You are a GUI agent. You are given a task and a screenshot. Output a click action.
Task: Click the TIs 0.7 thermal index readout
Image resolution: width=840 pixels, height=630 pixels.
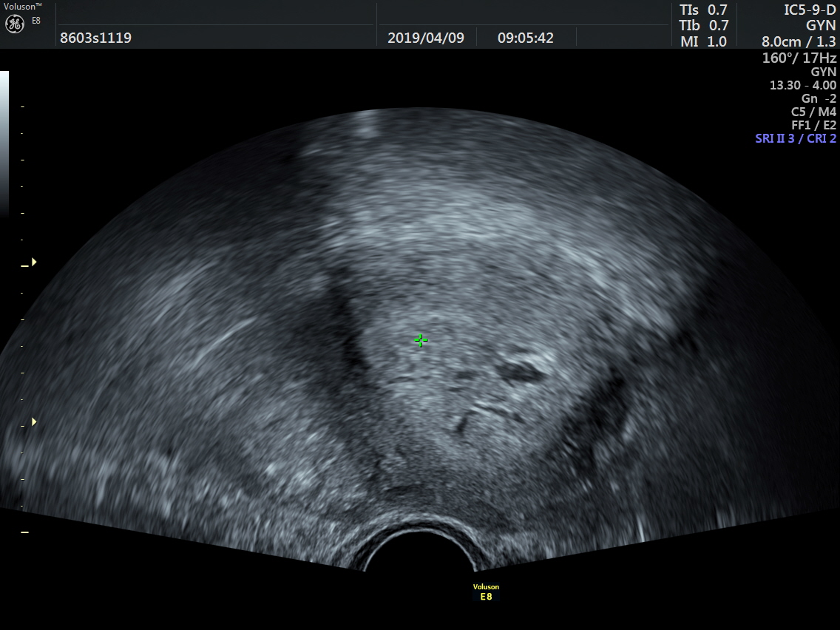703,10
